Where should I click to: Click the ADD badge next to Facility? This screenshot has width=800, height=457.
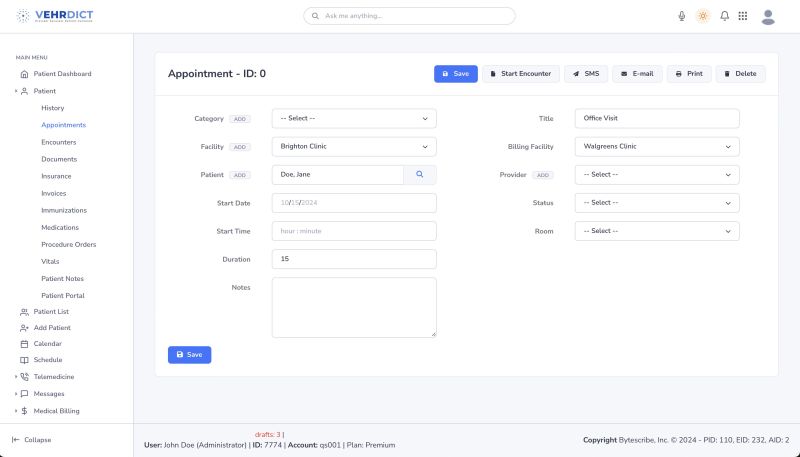coord(240,147)
